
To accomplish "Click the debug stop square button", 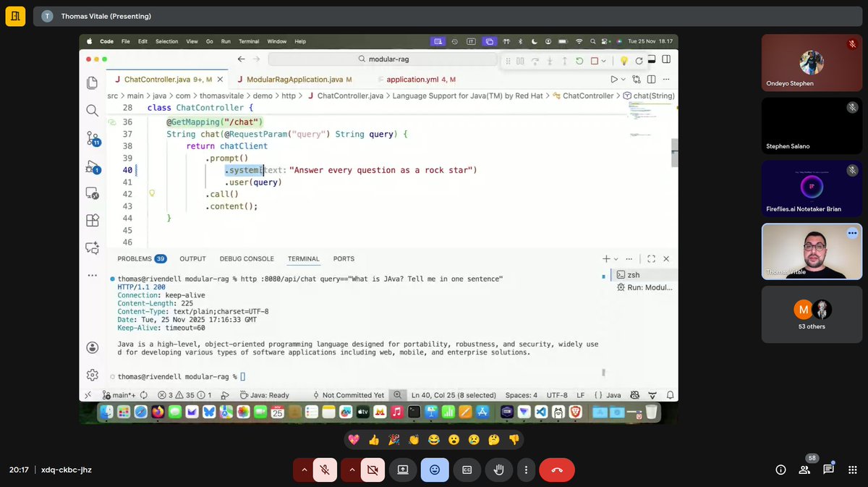I will (x=595, y=62).
